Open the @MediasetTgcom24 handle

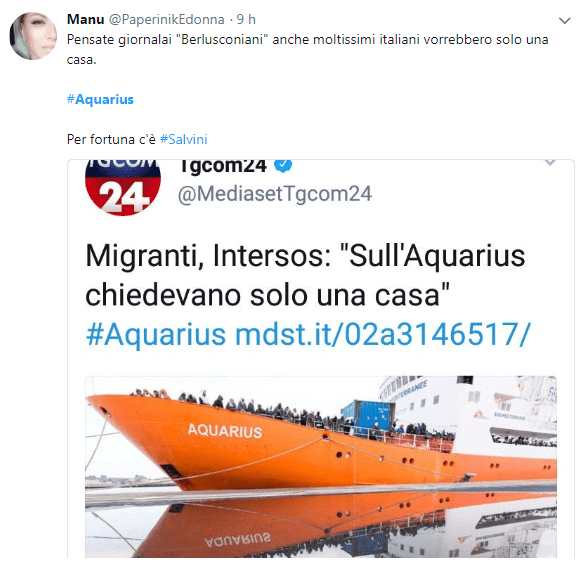click(275, 194)
